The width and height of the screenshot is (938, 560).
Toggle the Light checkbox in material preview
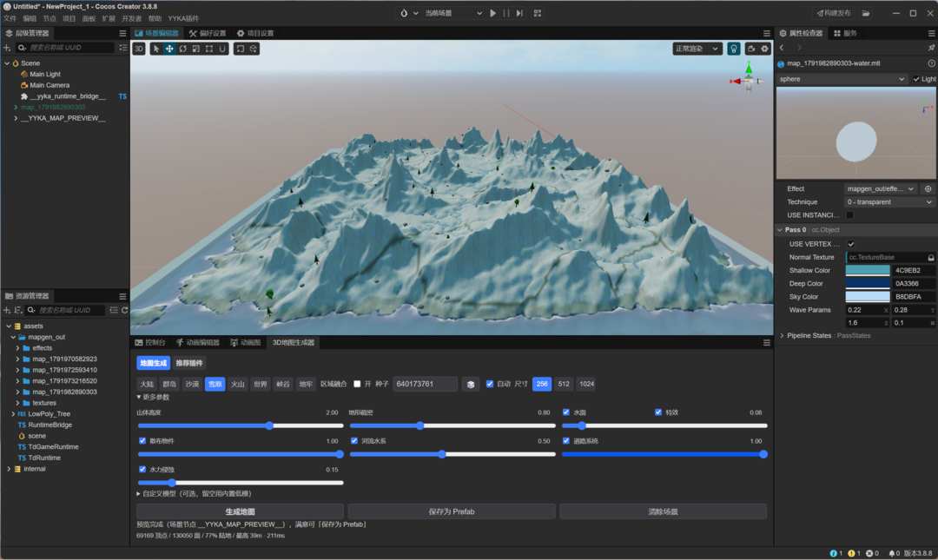point(916,79)
